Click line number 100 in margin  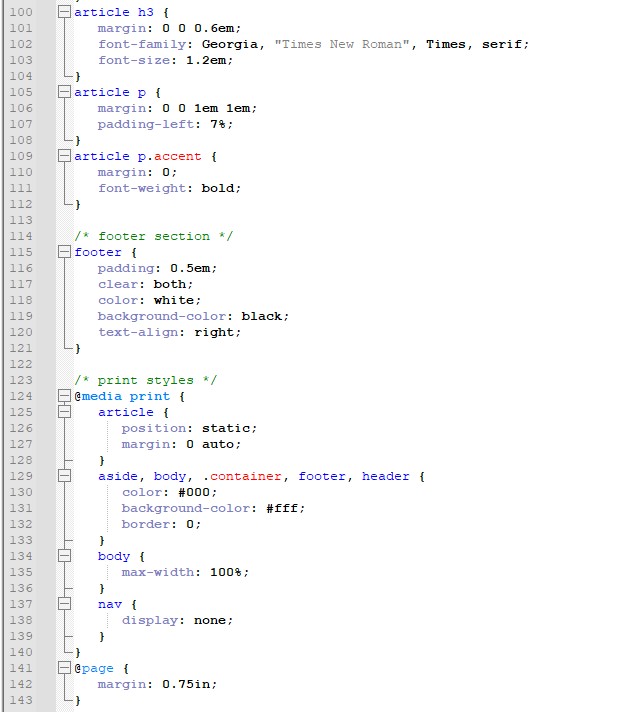[x=21, y=12]
